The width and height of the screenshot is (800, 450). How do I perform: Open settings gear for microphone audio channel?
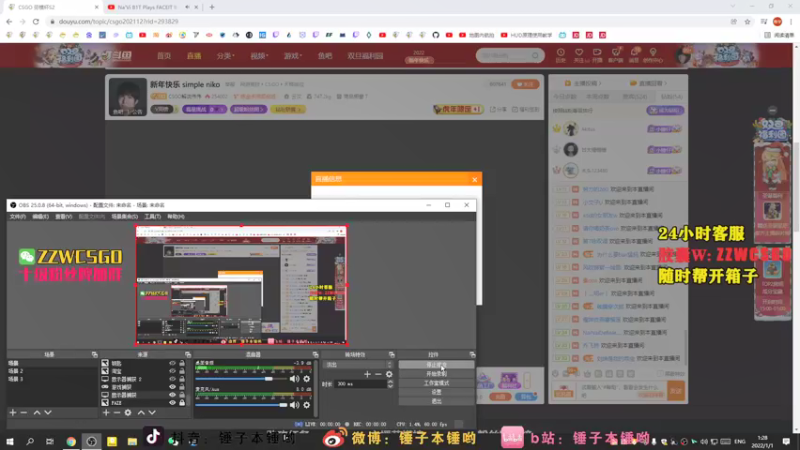(x=307, y=405)
